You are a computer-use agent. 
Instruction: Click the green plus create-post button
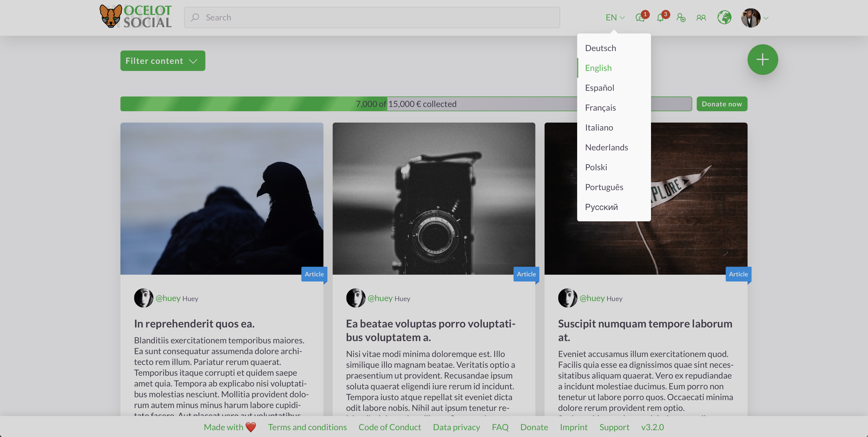762,60
